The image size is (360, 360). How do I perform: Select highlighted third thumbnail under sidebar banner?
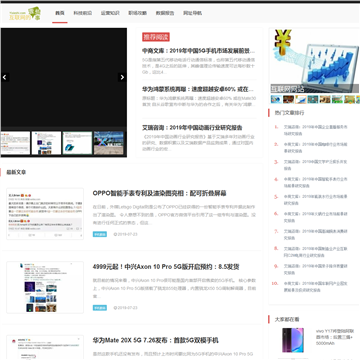click(301, 99)
